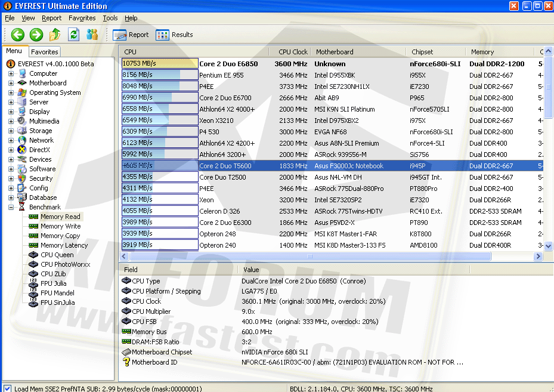Click the Display monitor icon
Screen dimensions: 554x392
[22, 112]
